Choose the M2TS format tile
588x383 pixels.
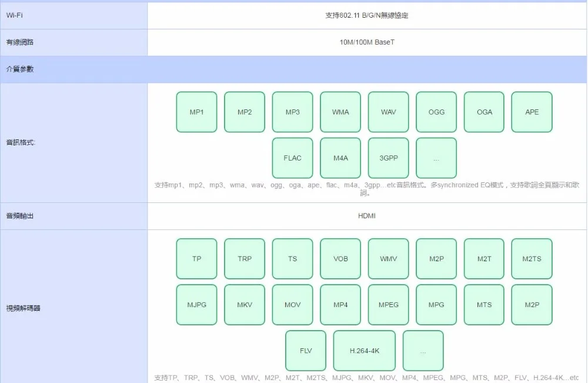[x=532, y=259]
